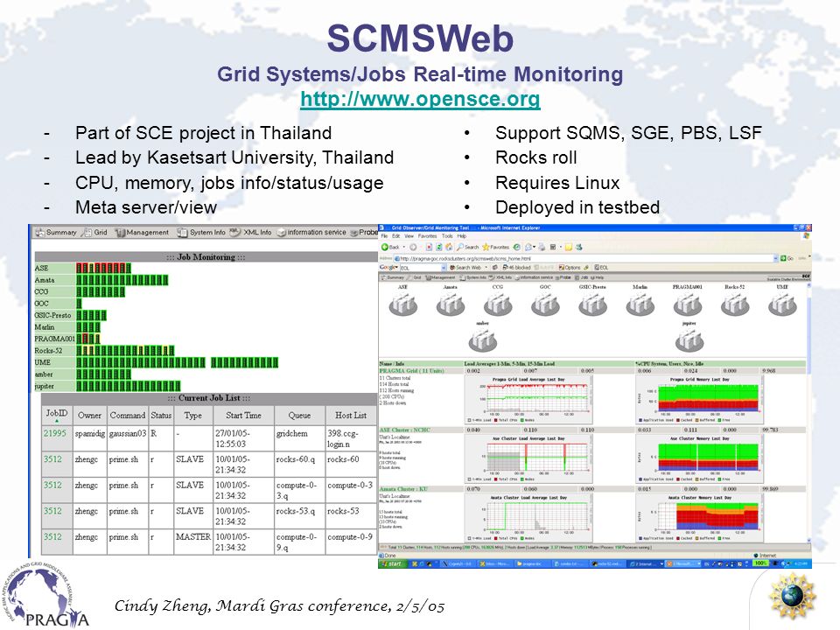Stop page loading in Internet Explorer
The image size is (840, 630).
click(429, 247)
